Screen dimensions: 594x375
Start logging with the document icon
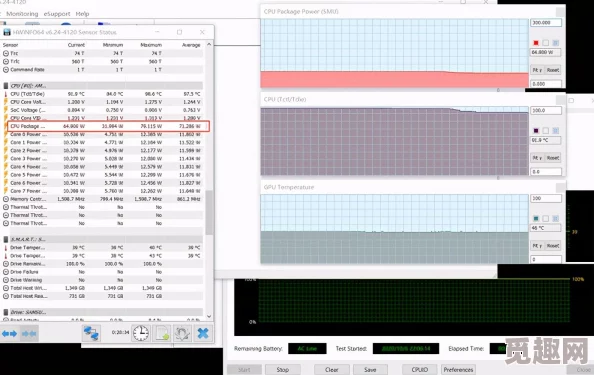162,333
